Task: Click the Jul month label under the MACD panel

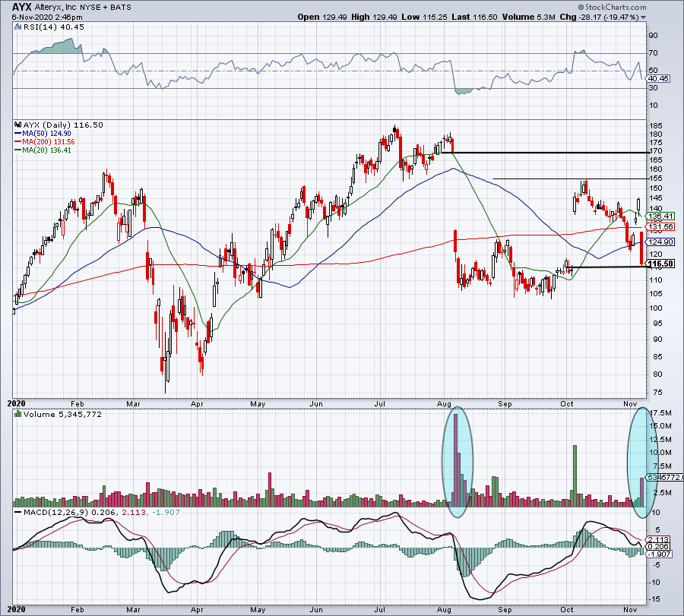Action: [x=379, y=609]
